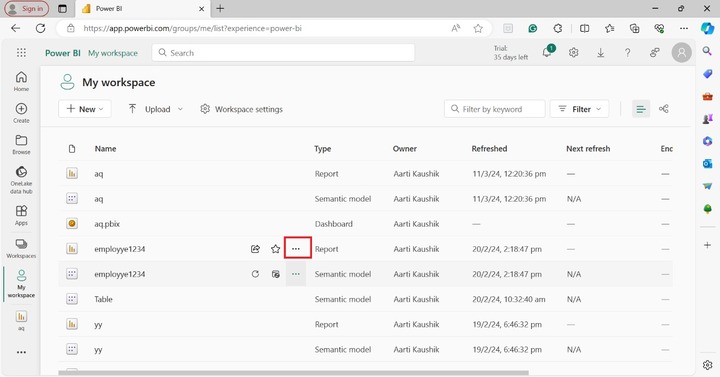720x377 pixels.
Task: Open the aq report
Action: (99, 174)
